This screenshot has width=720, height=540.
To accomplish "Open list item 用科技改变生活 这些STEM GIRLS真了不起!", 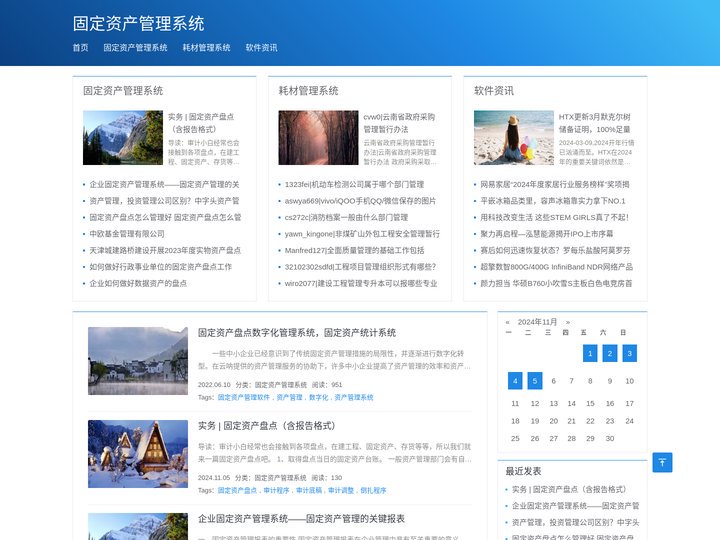I will (x=554, y=217).
